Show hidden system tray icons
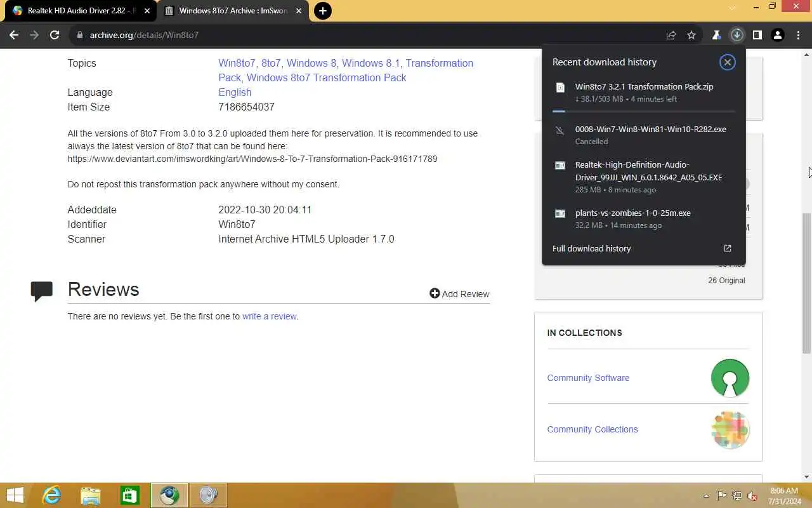 707,496
